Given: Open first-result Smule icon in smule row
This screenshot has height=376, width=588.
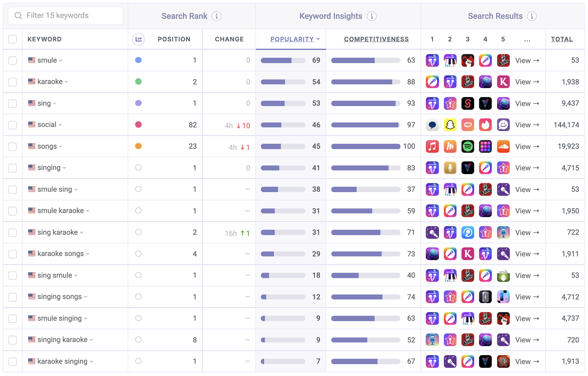Looking at the screenshot, I should pyautogui.click(x=432, y=61).
